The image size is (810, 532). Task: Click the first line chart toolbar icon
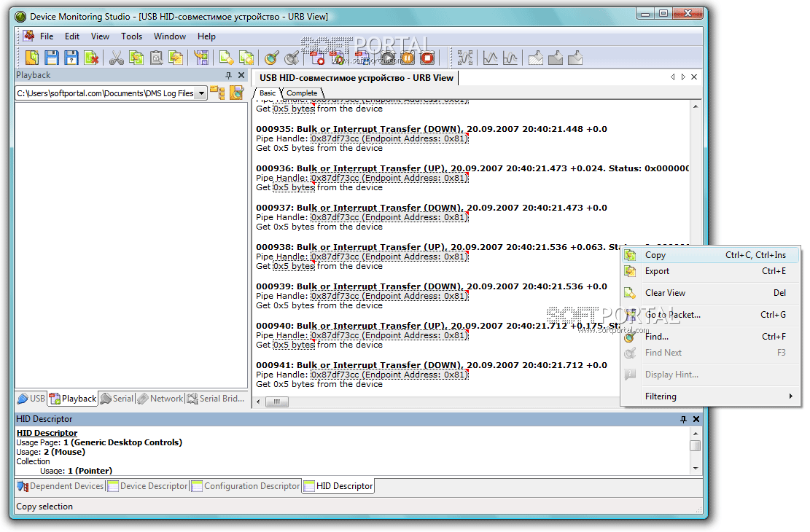pos(490,58)
